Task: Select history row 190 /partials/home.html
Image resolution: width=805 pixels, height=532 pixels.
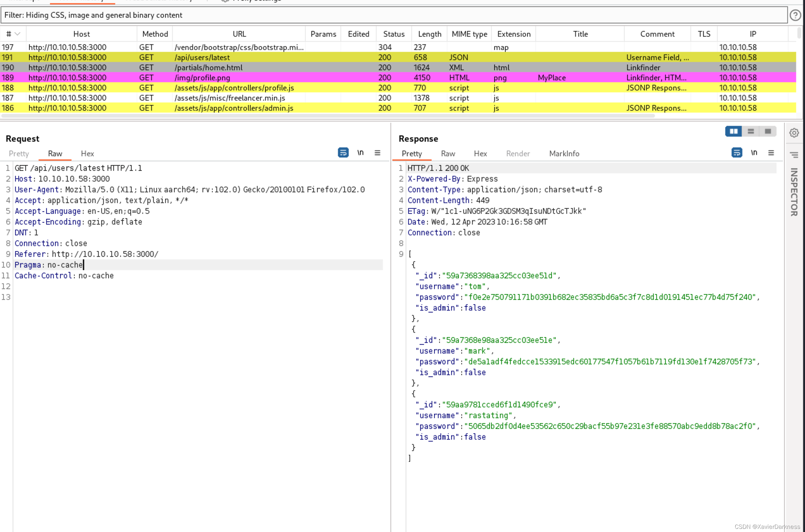Action: click(398, 67)
